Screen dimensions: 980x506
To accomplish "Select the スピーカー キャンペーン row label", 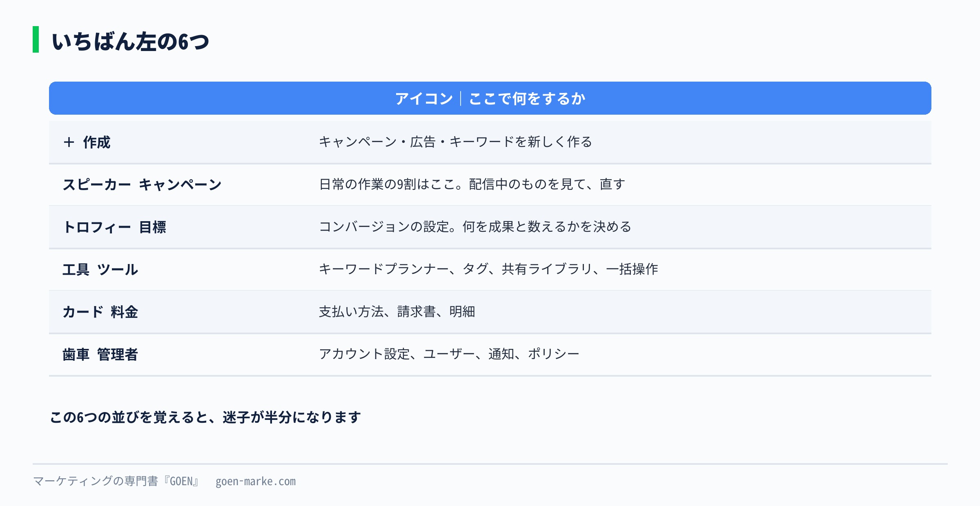I will [142, 185].
